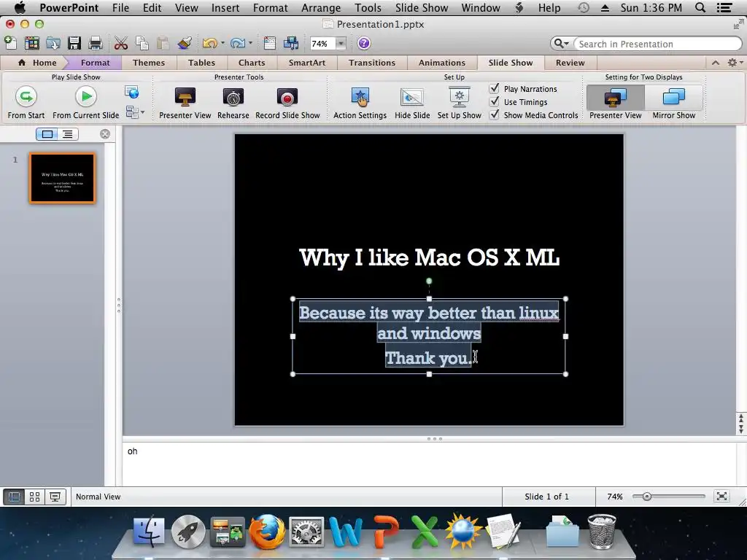
Task: Select Mirror Show for two displays
Action: [x=673, y=104]
